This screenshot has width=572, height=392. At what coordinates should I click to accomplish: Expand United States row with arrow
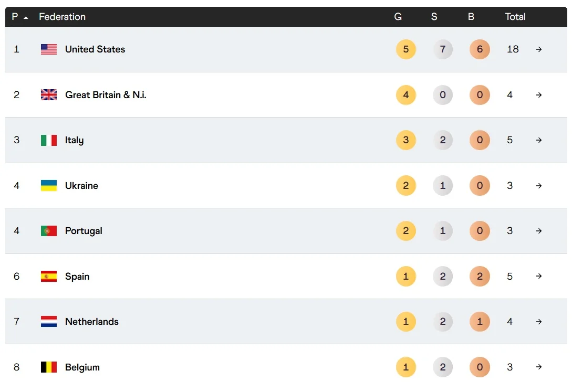[x=539, y=49]
